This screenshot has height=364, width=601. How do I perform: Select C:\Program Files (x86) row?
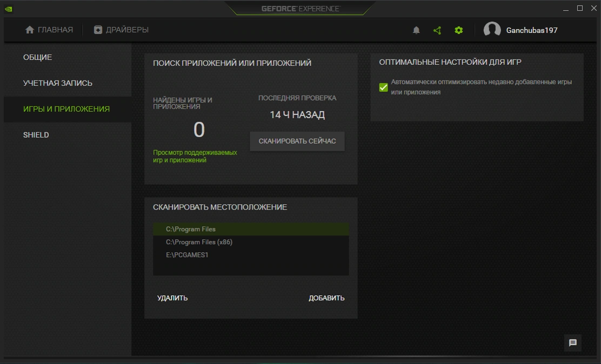pyautogui.click(x=251, y=242)
